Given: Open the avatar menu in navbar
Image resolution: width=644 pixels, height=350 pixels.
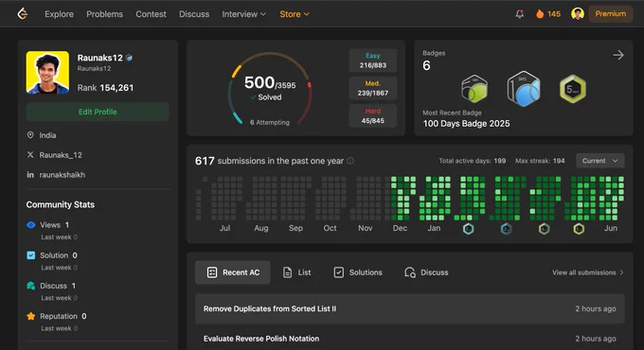Looking at the screenshot, I should tap(578, 14).
